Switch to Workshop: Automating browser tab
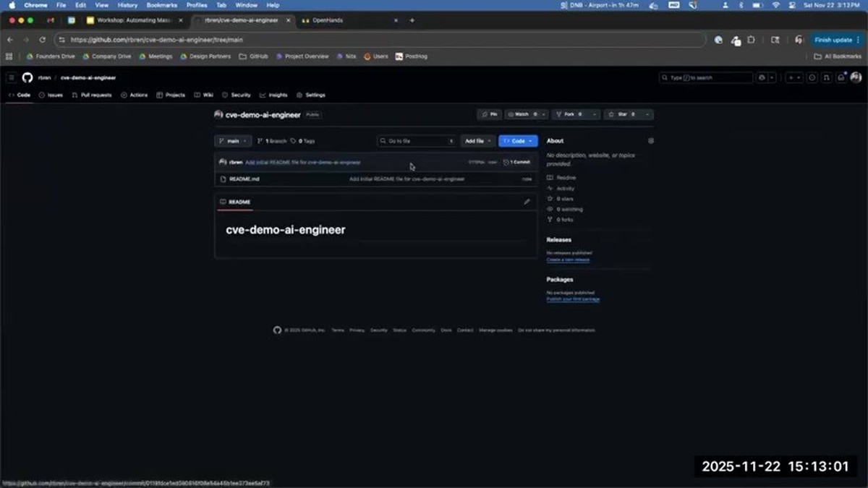 coord(134,20)
